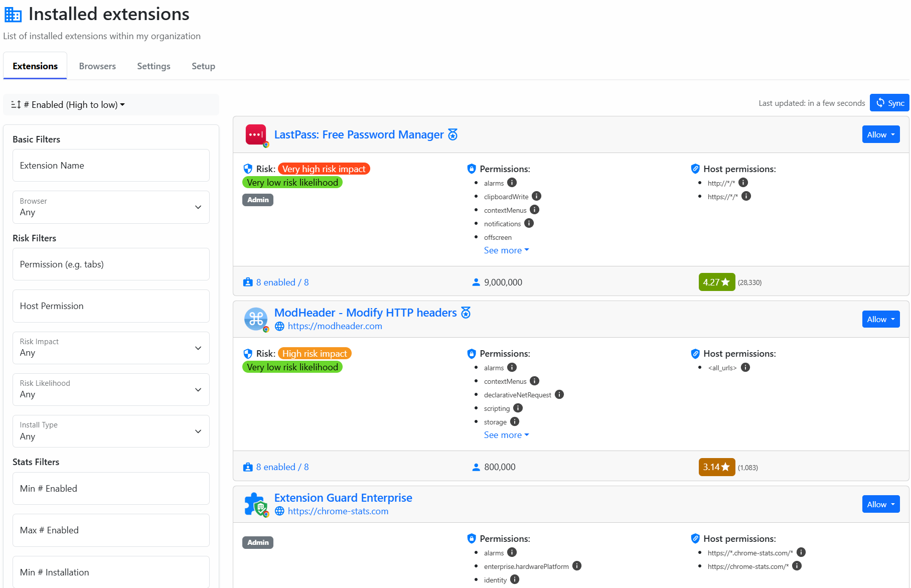The image size is (911, 588).
Task: Focus the Min # Installation field
Action: click(111, 572)
